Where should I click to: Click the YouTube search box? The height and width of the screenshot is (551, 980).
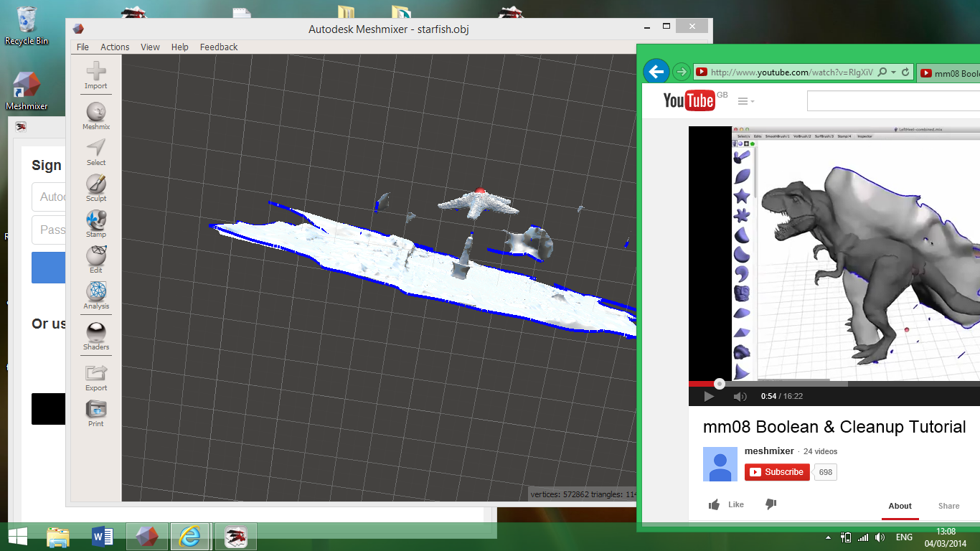point(893,101)
